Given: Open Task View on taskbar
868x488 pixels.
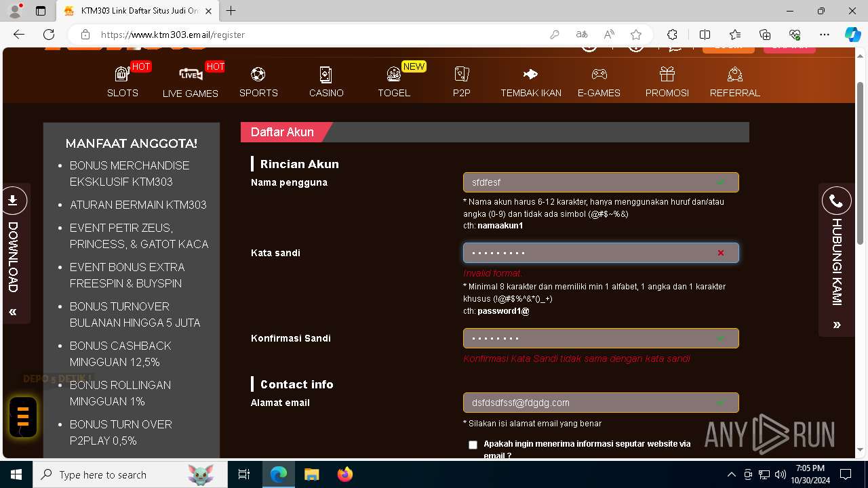Looking at the screenshot, I should point(244,474).
